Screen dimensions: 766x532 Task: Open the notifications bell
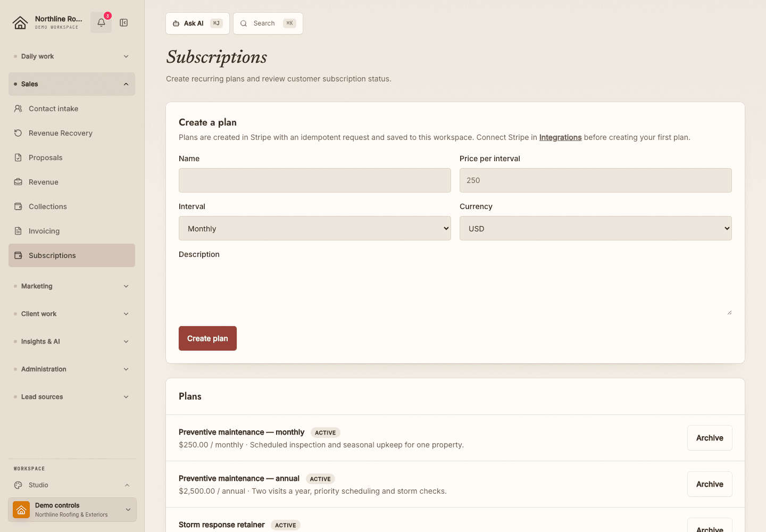(101, 22)
